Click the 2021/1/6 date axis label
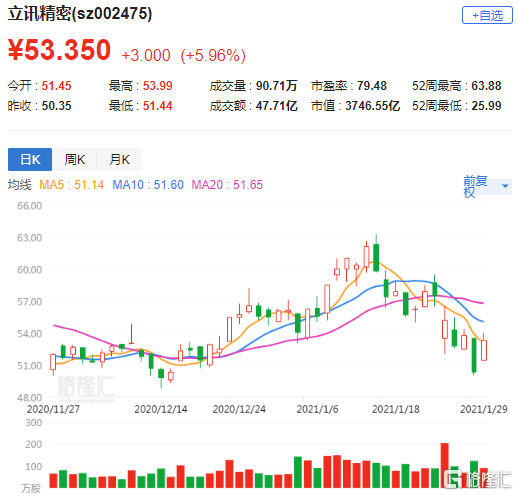 point(317,409)
